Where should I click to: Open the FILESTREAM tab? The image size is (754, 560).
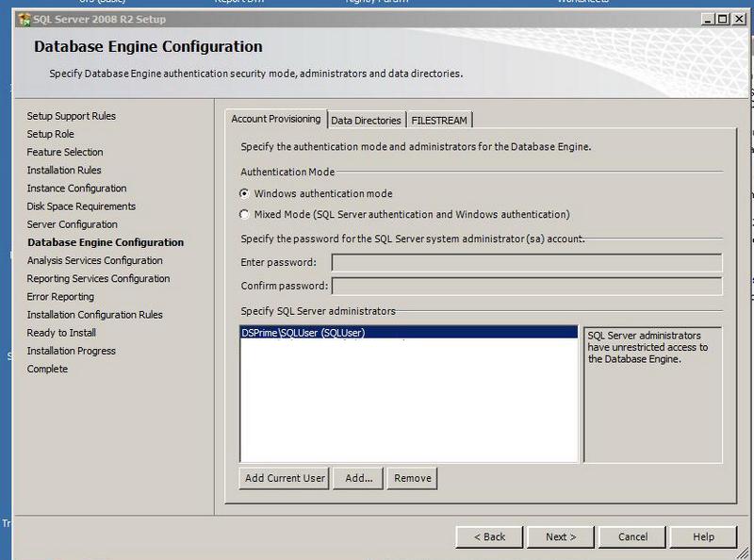(439, 121)
